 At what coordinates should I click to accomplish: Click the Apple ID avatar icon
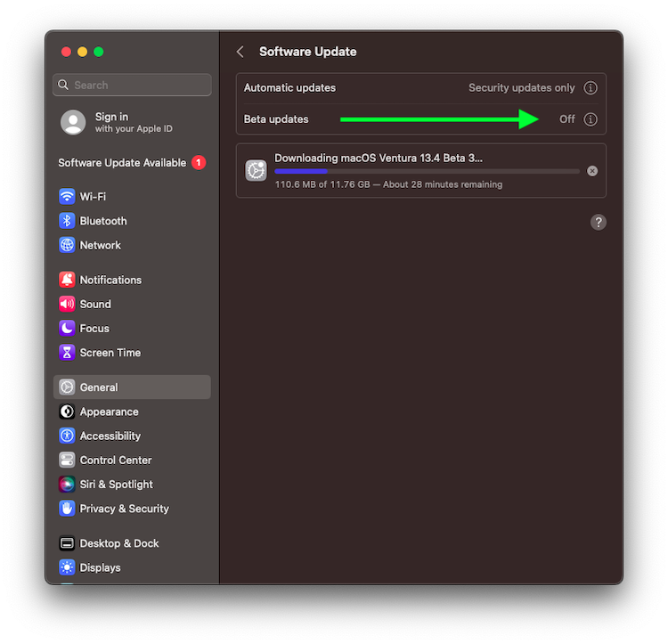pos(73,123)
